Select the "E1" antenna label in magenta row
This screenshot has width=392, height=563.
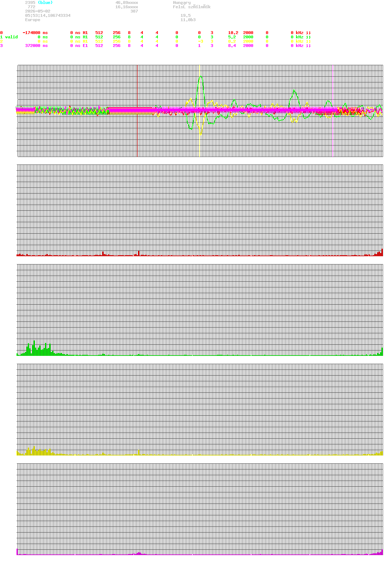tap(85, 46)
